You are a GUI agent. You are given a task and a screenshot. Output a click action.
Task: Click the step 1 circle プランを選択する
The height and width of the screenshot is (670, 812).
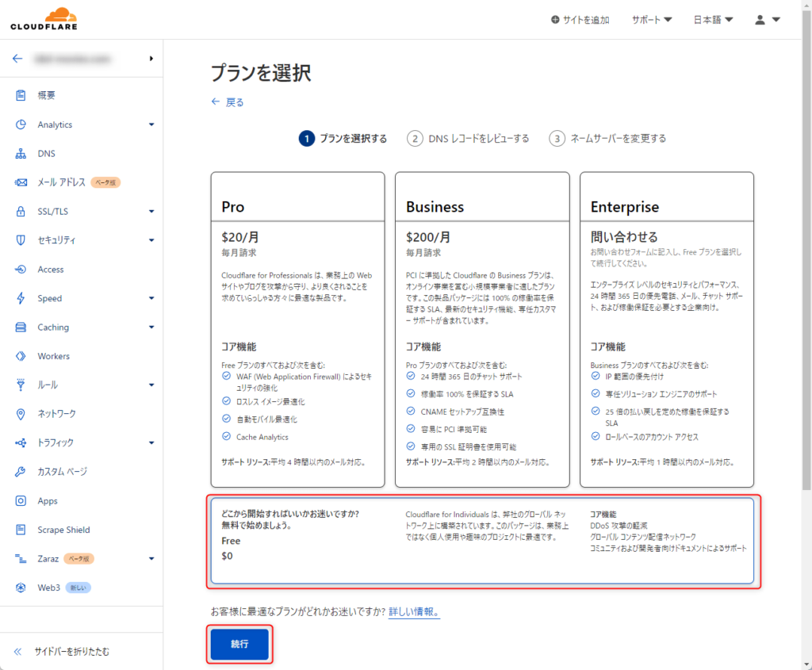click(x=307, y=138)
